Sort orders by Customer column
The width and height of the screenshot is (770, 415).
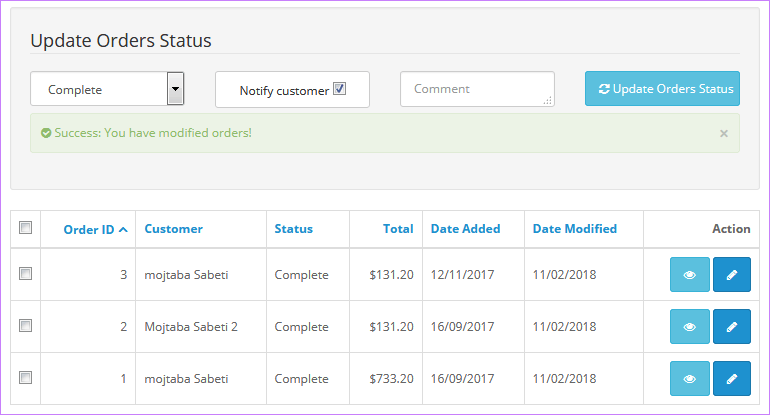(x=173, y=229)
